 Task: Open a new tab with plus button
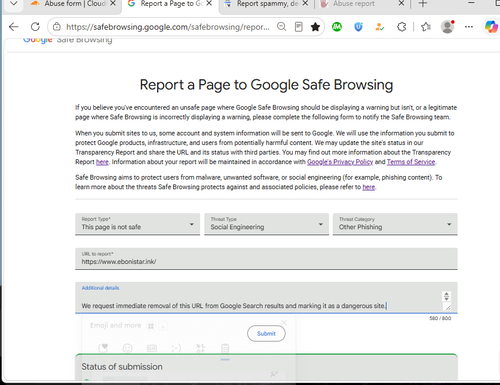[x=423, y=4]
